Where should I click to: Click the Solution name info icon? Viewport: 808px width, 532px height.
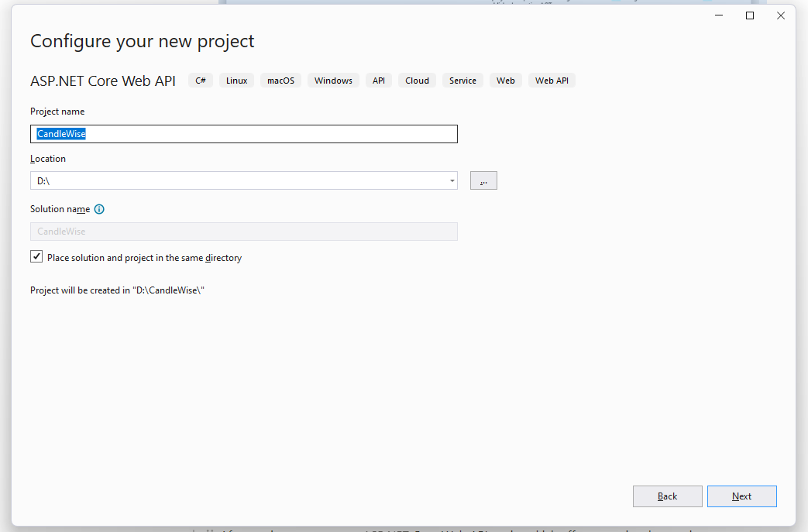pos(98,208)
